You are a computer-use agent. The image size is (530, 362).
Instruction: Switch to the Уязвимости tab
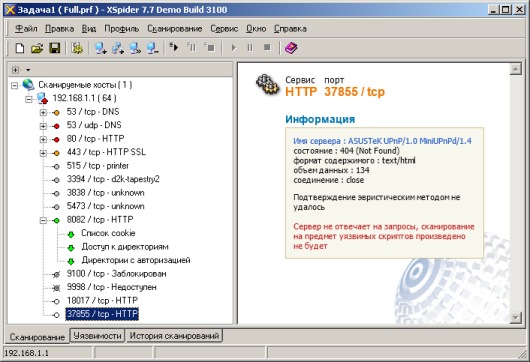coord(97,336)
